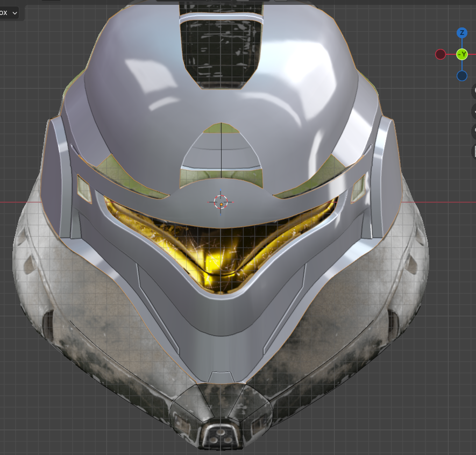Click the green -Y axis on gizmo
Screen dimensions: 476x455
pos(461,54)
